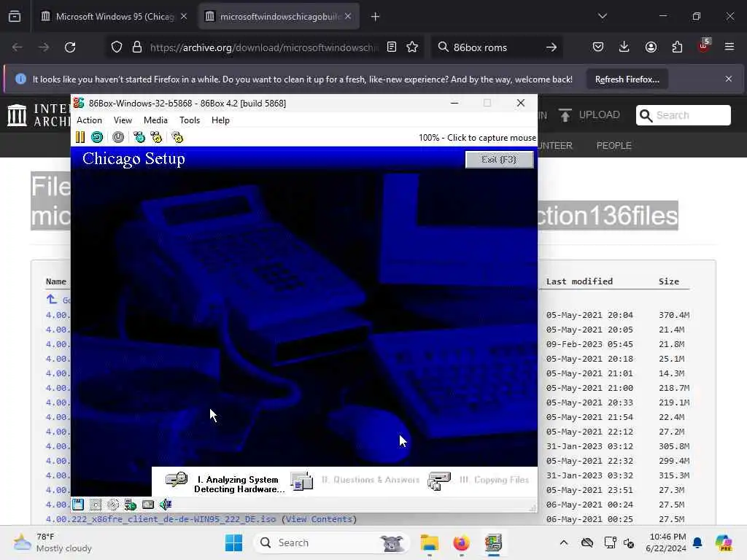Viewport: 747px width, 560px height.
Task: Click the 09-Feb-2023 05:45 date entry
Action: pyautogui.click(x=589, y=344)
